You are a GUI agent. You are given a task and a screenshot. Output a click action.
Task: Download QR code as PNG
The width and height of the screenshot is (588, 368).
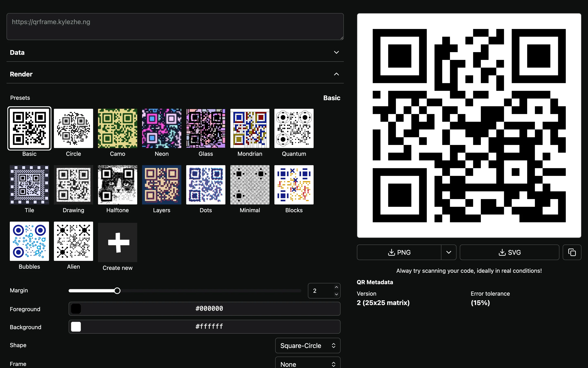[x=399, y=252]
